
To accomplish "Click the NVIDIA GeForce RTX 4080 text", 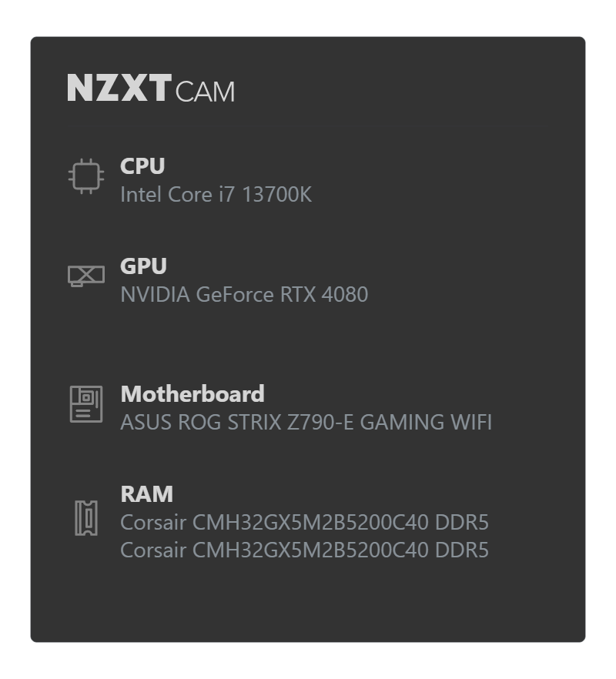I will (244, 294).
